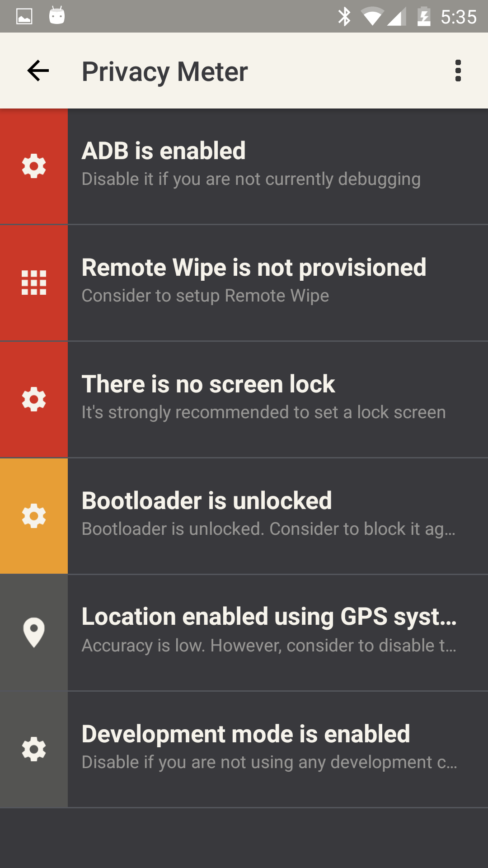Tap the Privacy Meter title

(165, 72)
